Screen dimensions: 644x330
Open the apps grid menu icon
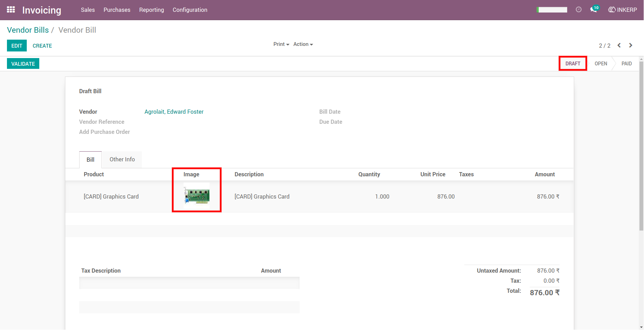pos(11,10)
